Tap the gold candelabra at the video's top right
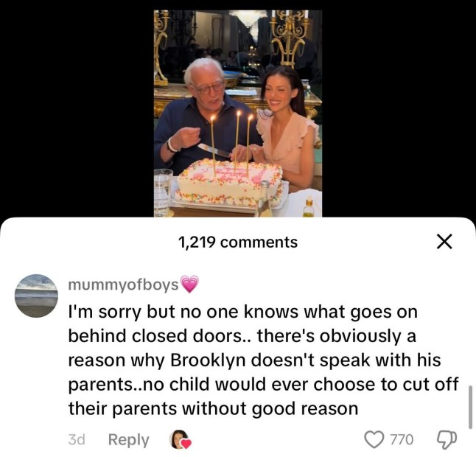Viewport: 476px width, 457px height. coord(290,38)
